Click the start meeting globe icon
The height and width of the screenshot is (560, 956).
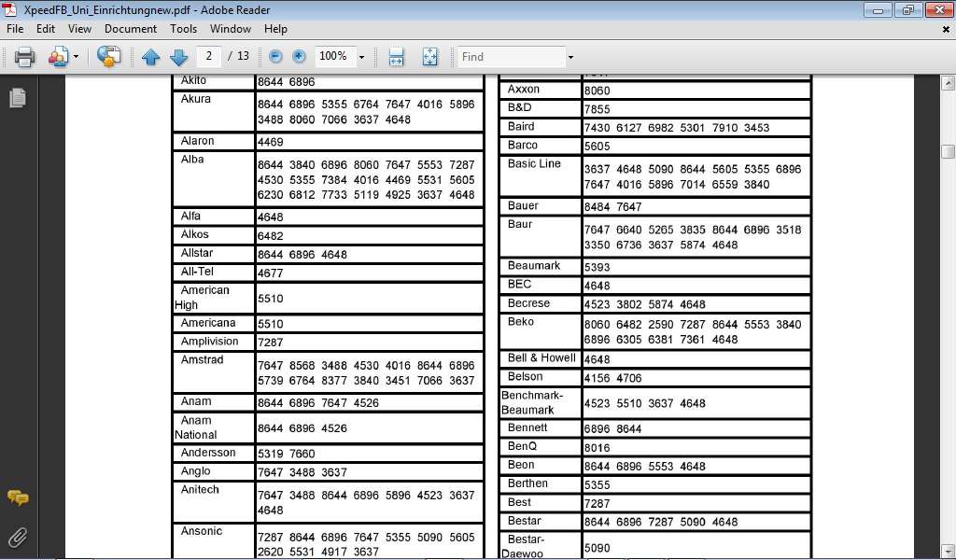point(108,57)
